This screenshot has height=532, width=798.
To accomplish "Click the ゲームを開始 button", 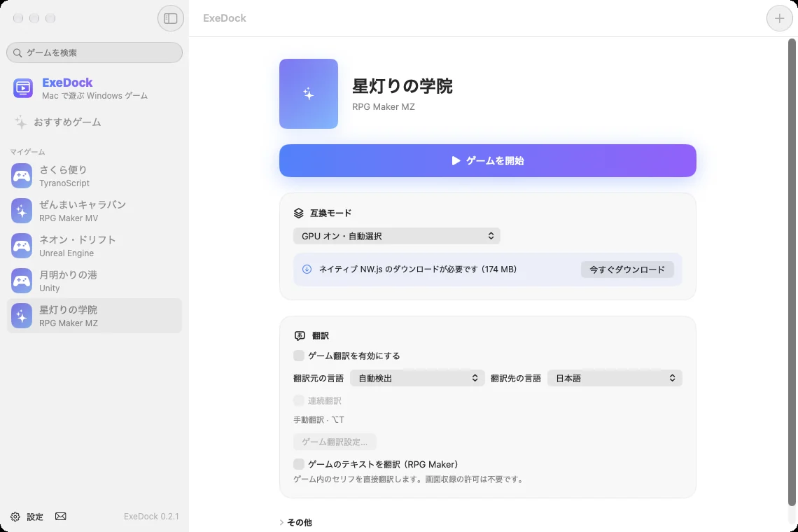I will tap(488, 160).
